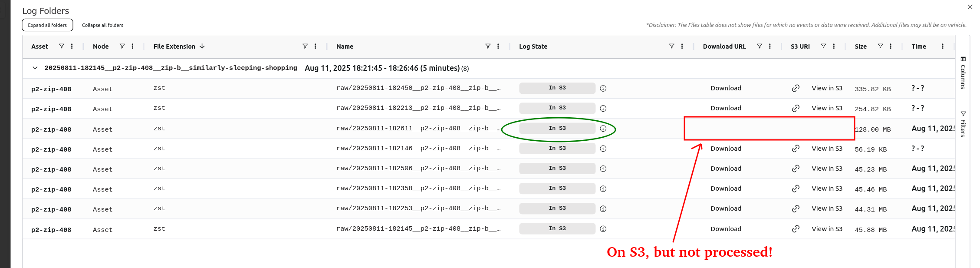Show info for 182145 file log state
This screenshot has width=980, height=268.
click(x=603, y=229)
